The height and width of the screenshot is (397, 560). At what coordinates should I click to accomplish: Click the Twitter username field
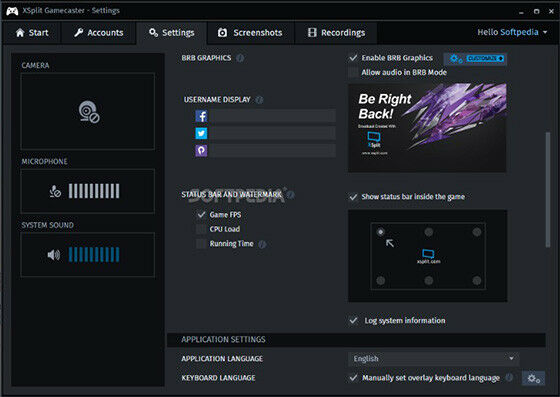272,133
